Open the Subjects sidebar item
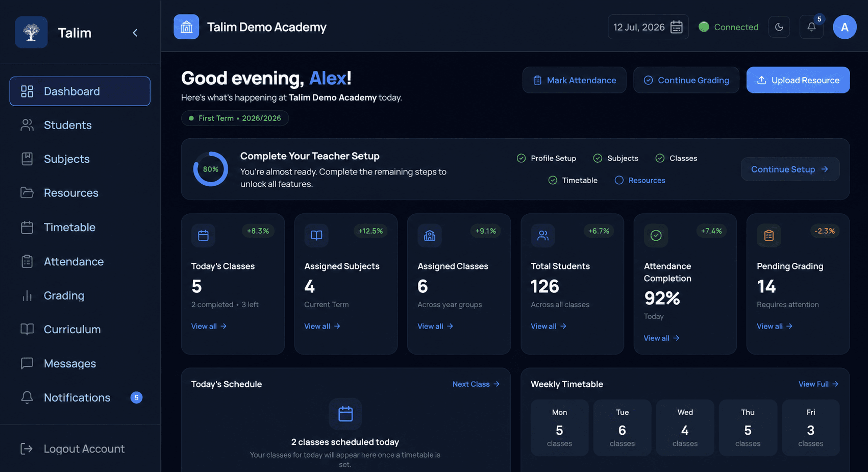The height and width of the screenshot is (472, 868). tap(80, 159)
